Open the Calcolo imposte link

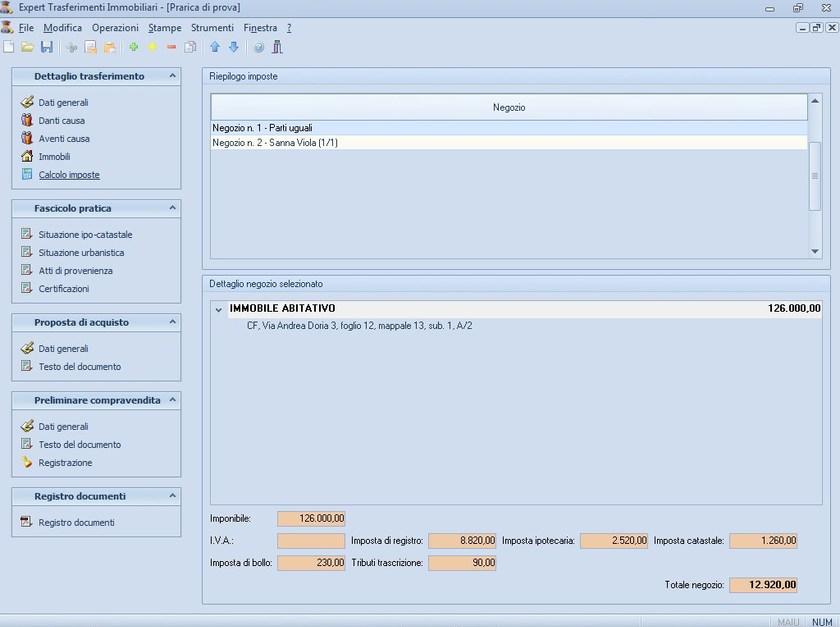click(69, 175)
